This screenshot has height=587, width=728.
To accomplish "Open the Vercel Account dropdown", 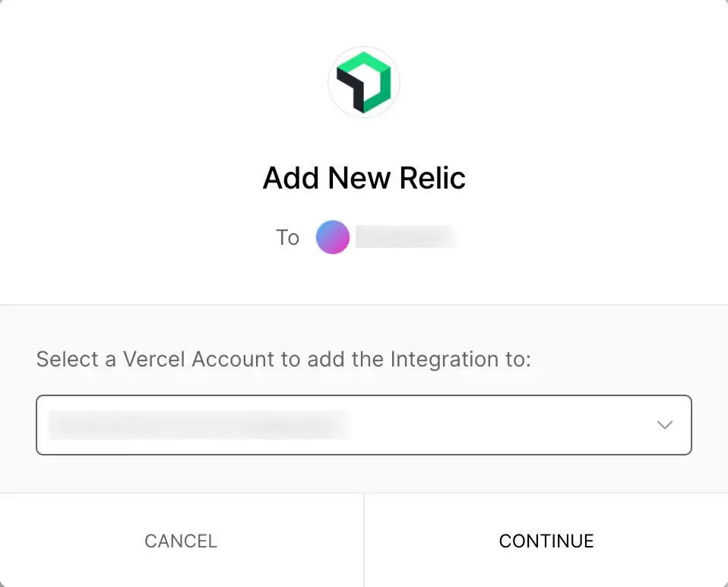I will 363,425.
